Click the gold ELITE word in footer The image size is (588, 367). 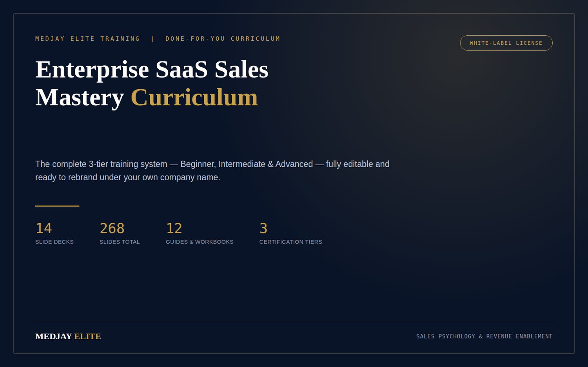87,336
